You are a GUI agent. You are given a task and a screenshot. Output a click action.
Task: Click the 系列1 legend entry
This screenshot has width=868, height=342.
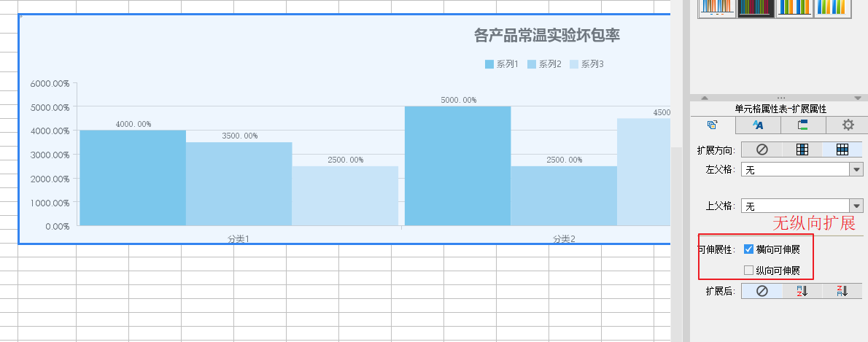(x=502, y=64)
